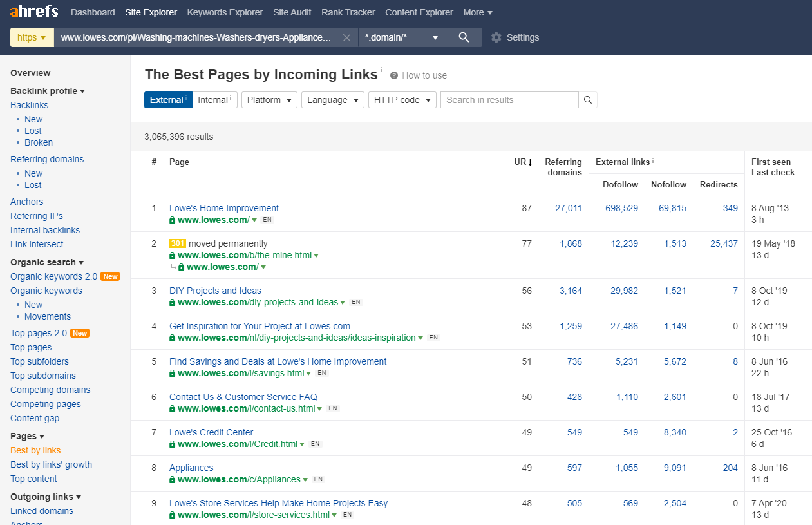812x525 pixels.
Task: Click the www.lowes.com/l/store-services.html URL
Action: 254,515
